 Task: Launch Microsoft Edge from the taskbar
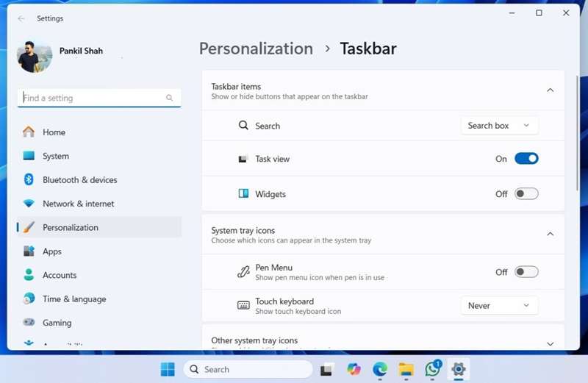380,369
